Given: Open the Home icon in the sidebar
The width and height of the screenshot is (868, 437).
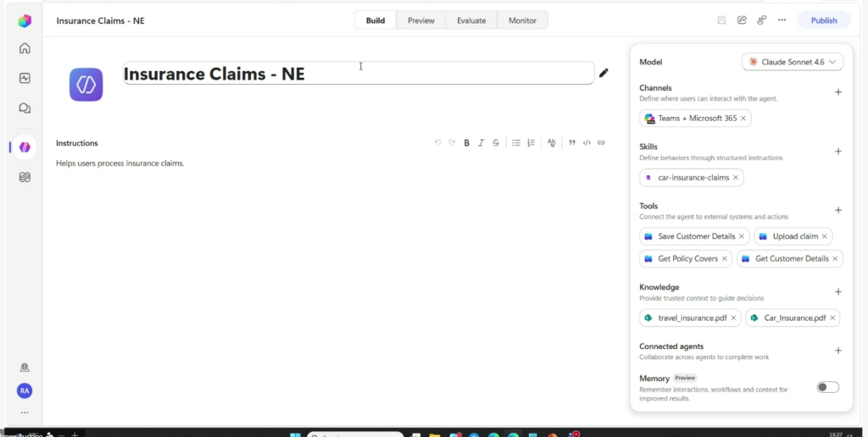Looking at the screenshot, I should point(25,48).
